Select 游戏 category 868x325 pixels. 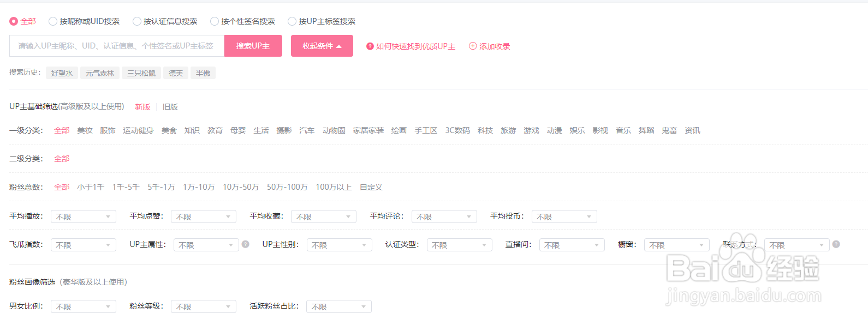[x=531, y=130]
